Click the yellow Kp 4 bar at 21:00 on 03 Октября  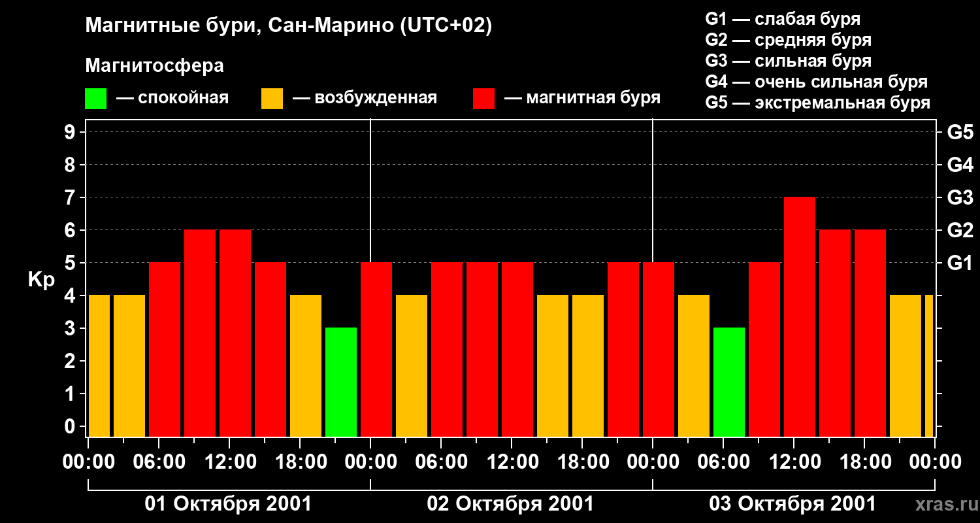coord(906,365)
